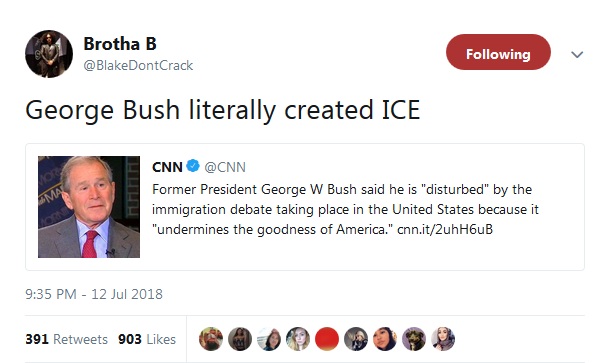
Task: View the 391 Retweets list
Action: pos(66,339)
